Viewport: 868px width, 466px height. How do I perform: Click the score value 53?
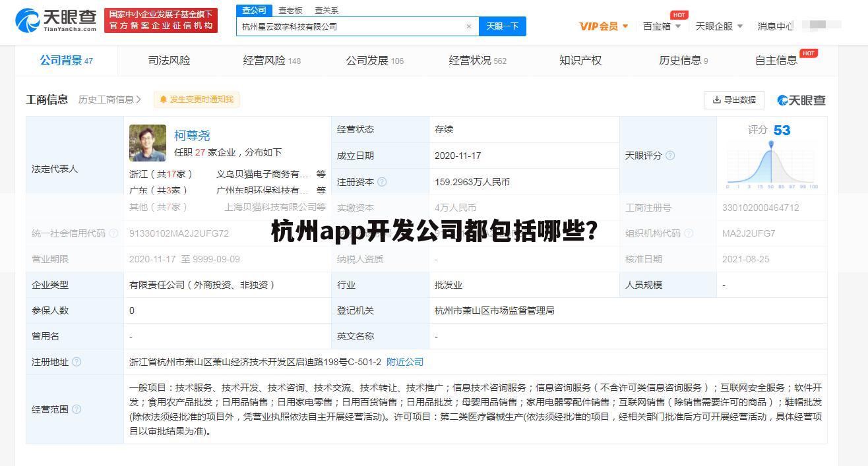(782, 130)
